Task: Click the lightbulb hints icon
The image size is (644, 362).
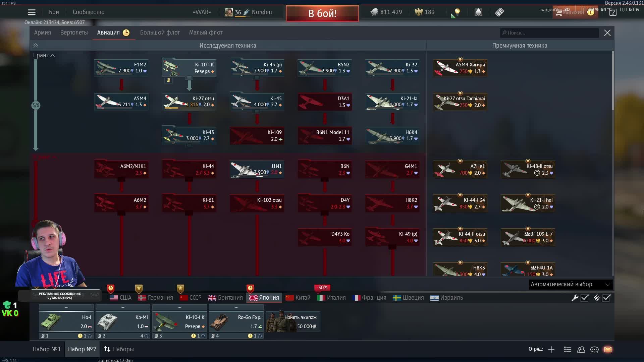Action: (x=457, y=12)
